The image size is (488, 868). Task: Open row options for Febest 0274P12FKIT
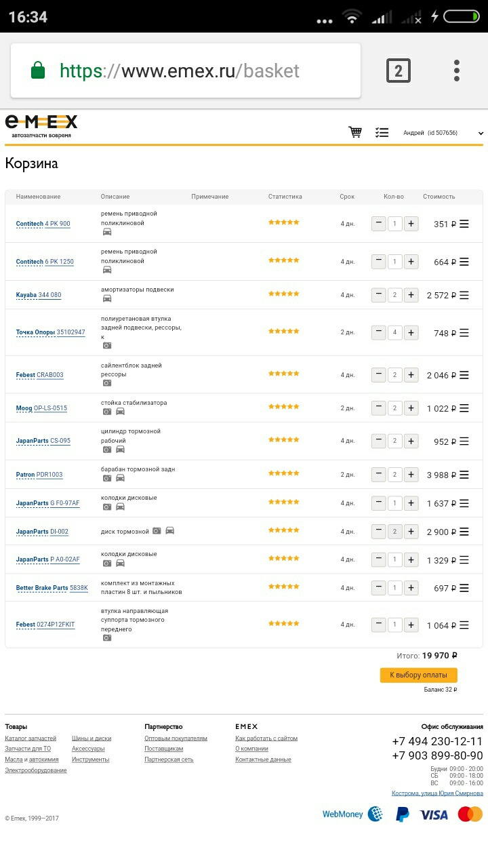[464, 625]
